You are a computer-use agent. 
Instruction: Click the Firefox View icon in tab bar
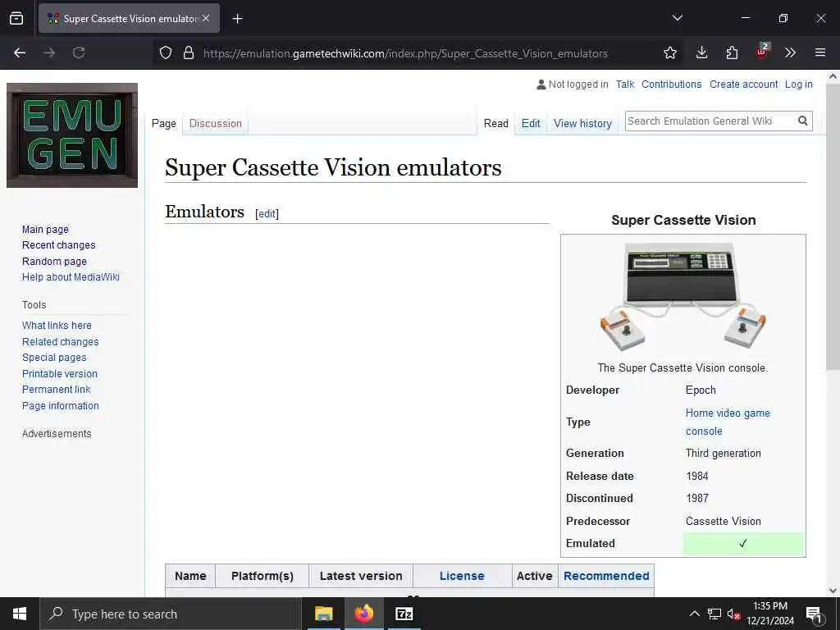click(x=16, y=18)
